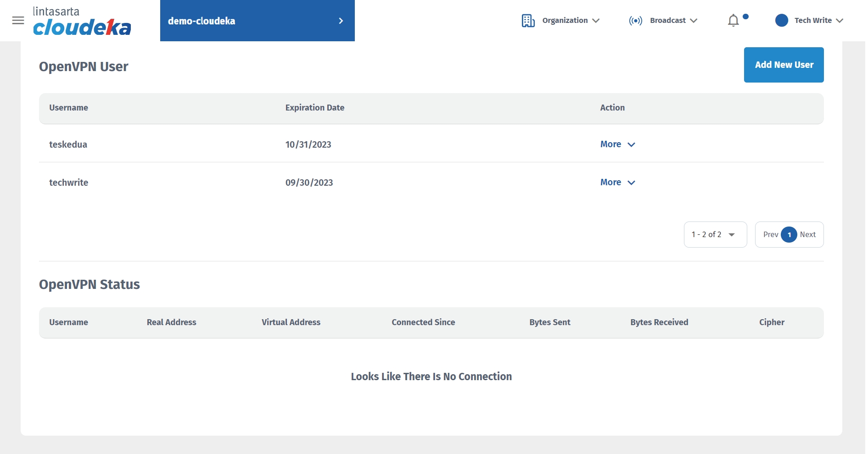Viewport: 868px width, 454px height.
Task: Select the techwrite username cell
Action: [x=68, y=183]
